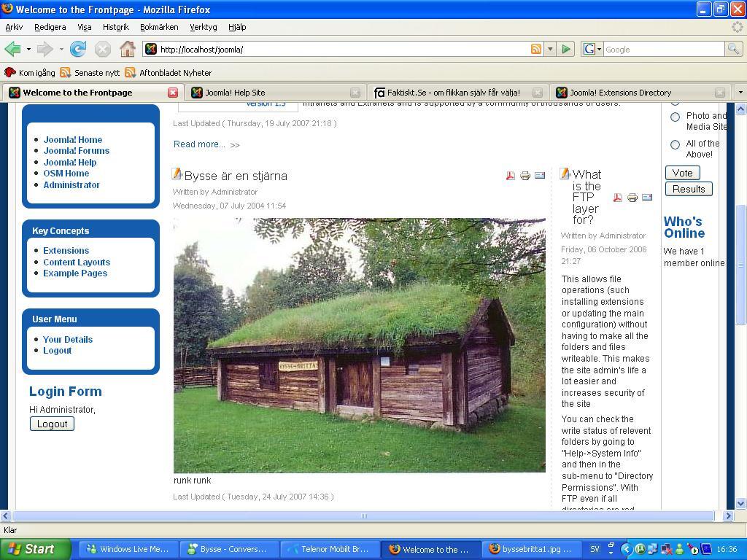This screenshot has height=560, width=747.
Task: Open the Hjälp menu
Action: [237, 27]
